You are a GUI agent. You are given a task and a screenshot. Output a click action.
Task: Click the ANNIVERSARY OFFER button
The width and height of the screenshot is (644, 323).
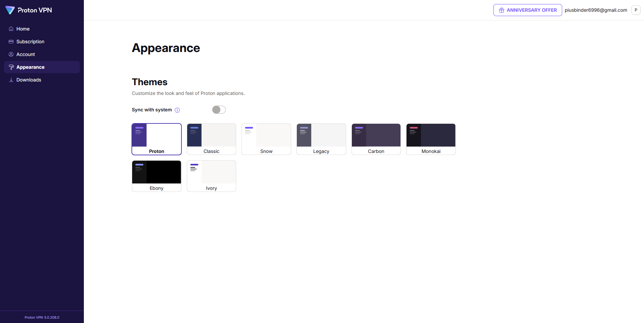pyautogui.click(x=528, y=10)
